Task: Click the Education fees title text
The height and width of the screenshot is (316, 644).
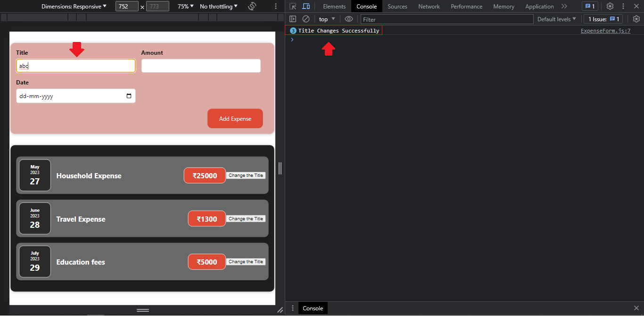Action: coord(81,262)
